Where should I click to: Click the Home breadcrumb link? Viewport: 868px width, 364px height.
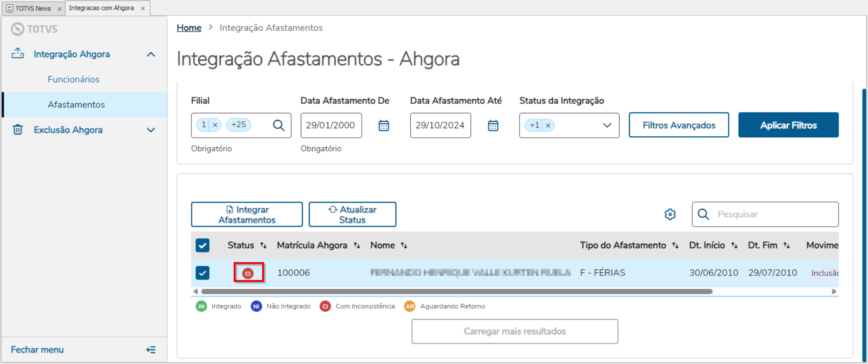coord(189,28)
